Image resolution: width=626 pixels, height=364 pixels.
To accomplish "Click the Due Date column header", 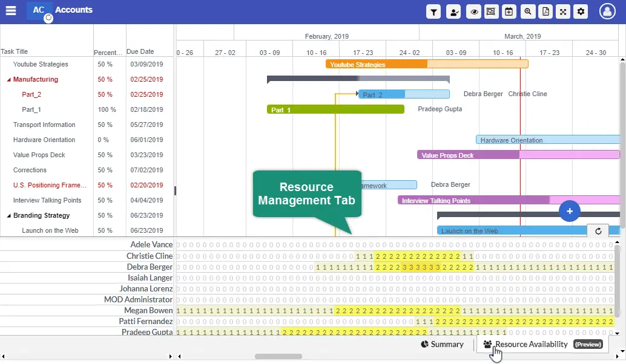I will pyautogui.click(x=140, y=52).
